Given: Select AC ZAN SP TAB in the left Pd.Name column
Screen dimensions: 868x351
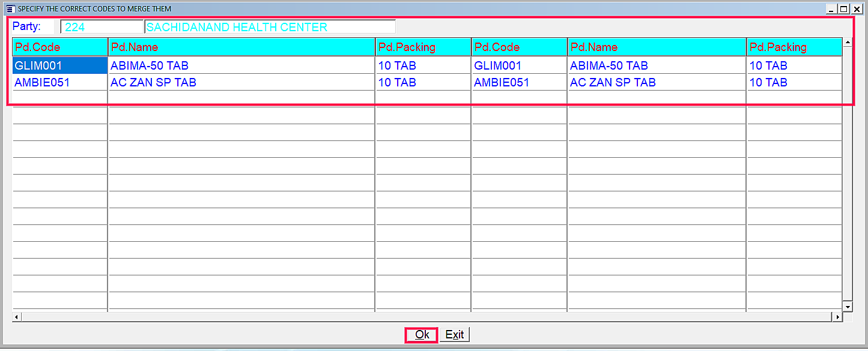Looking at the screenshot, I should coord(241,82).
